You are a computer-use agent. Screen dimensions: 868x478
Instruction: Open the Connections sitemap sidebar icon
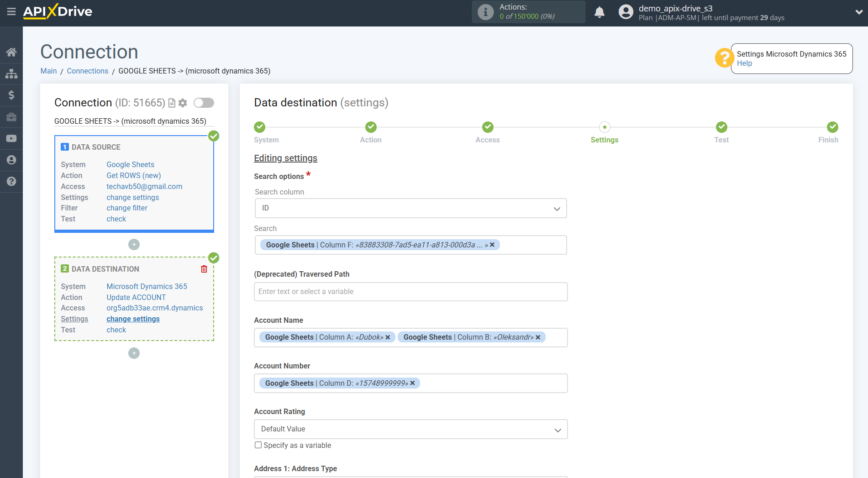click(11, 74)
